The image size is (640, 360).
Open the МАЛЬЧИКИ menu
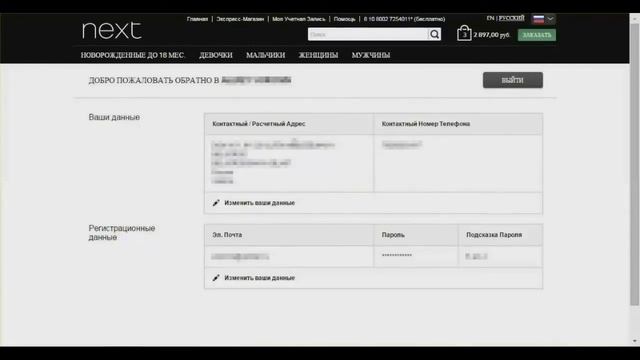(265, 55)
